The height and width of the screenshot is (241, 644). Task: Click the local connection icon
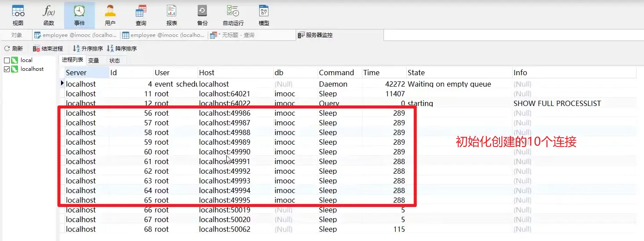click(x=14, y=60)
